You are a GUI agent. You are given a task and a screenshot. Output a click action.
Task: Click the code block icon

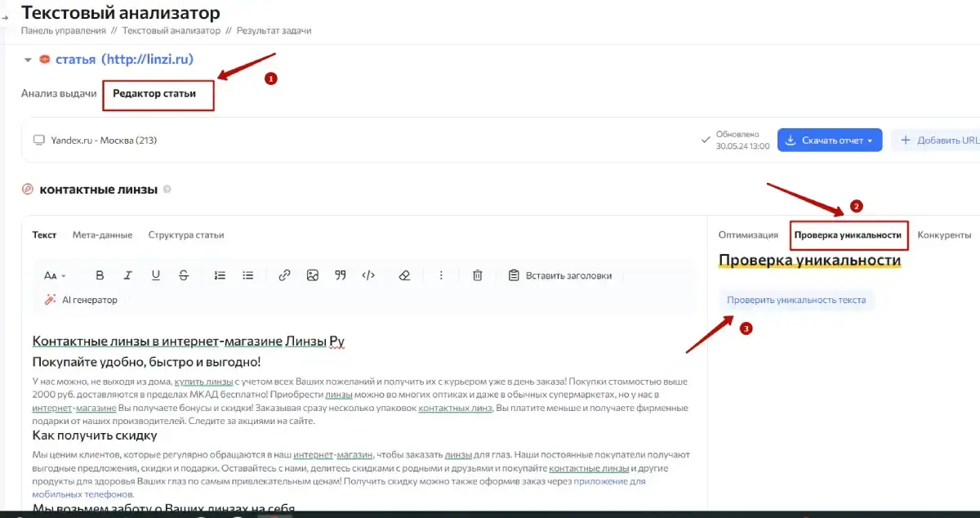coord(368,275)
